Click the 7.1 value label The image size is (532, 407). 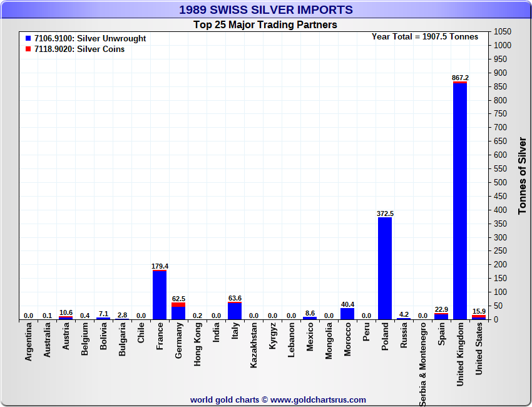point(103,314)
